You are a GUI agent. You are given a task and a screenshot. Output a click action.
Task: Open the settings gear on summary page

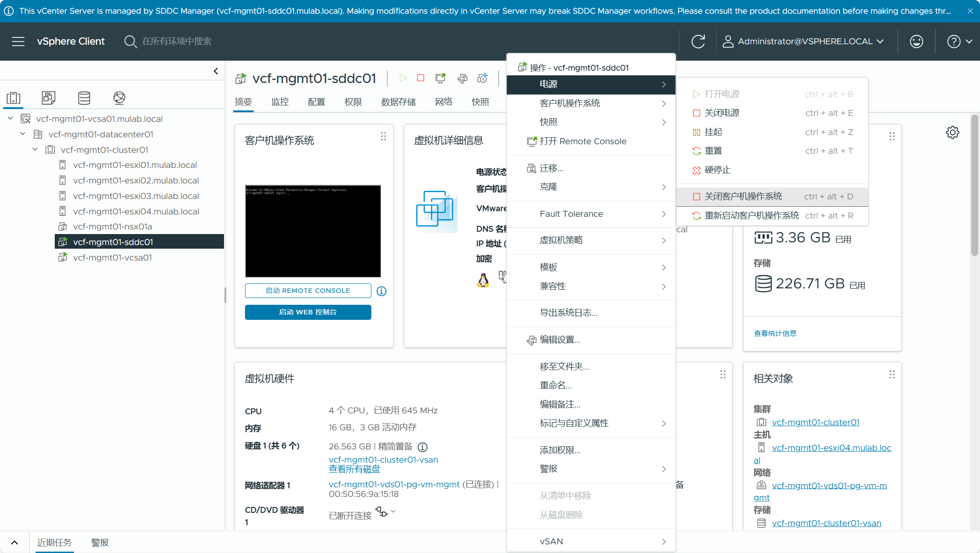(x=952, y=133)
